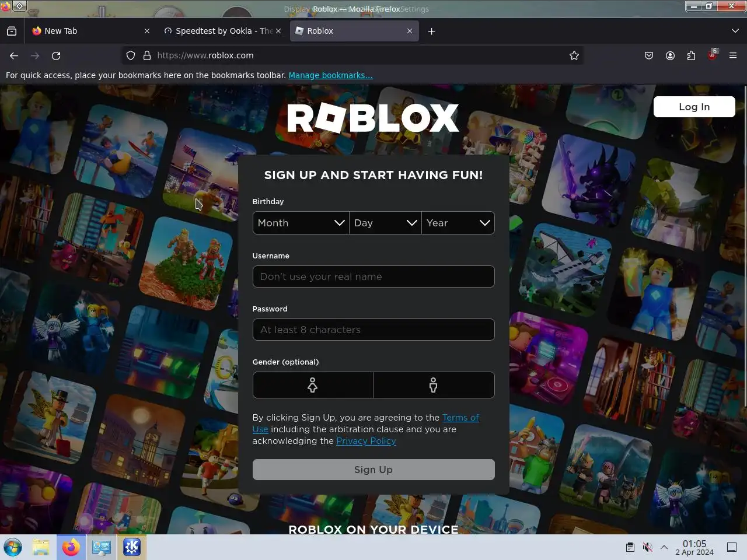747x560 pixels.
Task: Focus the Password input field
Action: coord(373,330)
